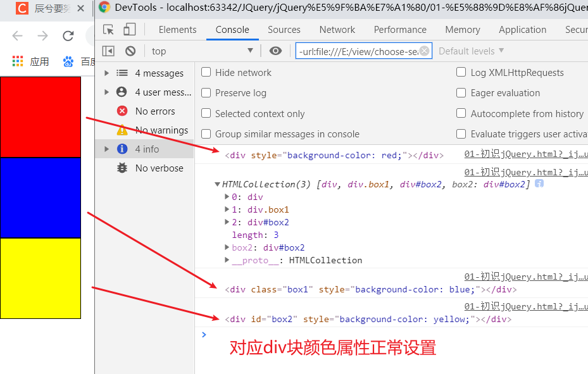
Task: Expand the 4 info group
Action: (106, 149)
